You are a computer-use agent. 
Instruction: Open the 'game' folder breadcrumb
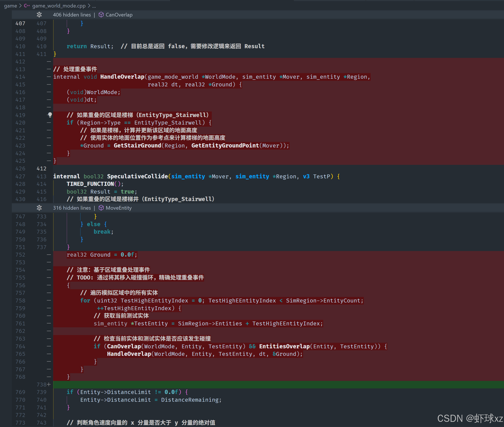click(x=11, y=6)
